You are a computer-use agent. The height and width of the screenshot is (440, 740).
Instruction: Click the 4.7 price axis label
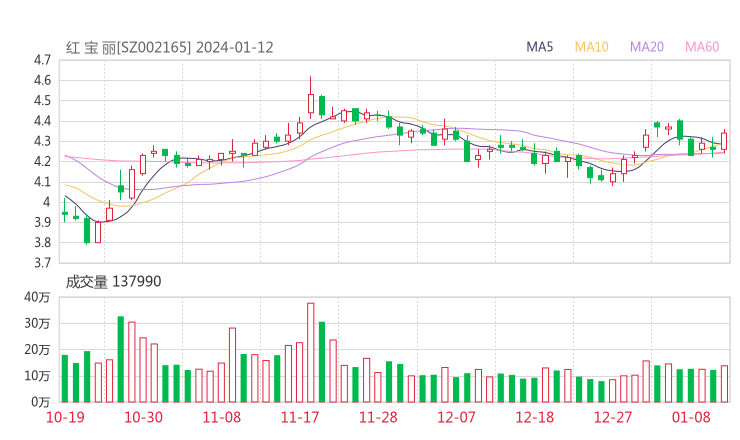click(42, 60)
